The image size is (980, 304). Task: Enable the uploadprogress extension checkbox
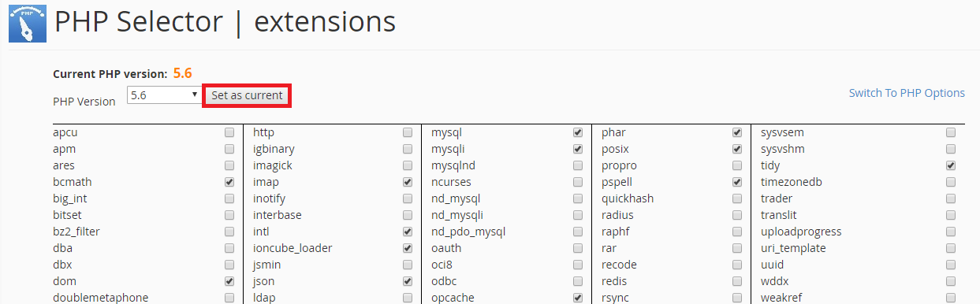(x=951, y=232)
